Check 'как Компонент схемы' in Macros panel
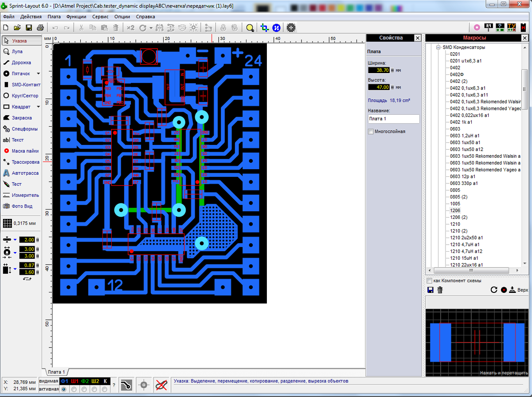This screenshot has height=397, width=532. tap(429, 280)
